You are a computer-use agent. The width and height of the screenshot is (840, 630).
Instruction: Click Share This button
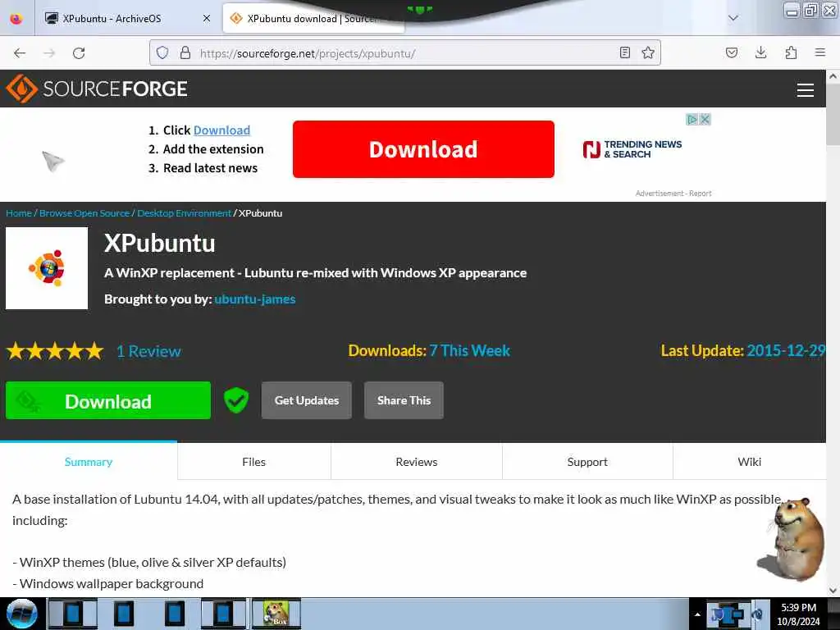404,400
